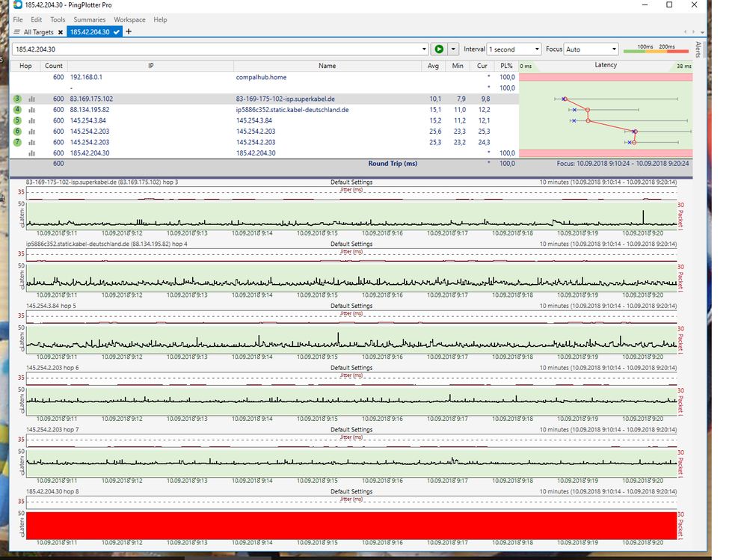The image size is (747, 560).
Task: Close the All Targets tab
Action: click(61, 32)
